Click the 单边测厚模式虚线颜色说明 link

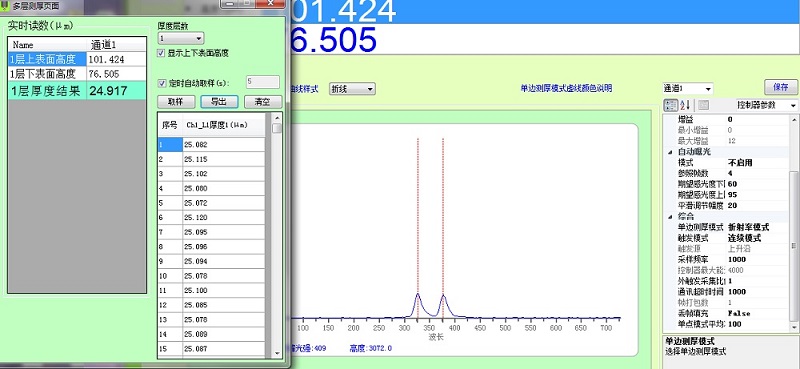566,88
